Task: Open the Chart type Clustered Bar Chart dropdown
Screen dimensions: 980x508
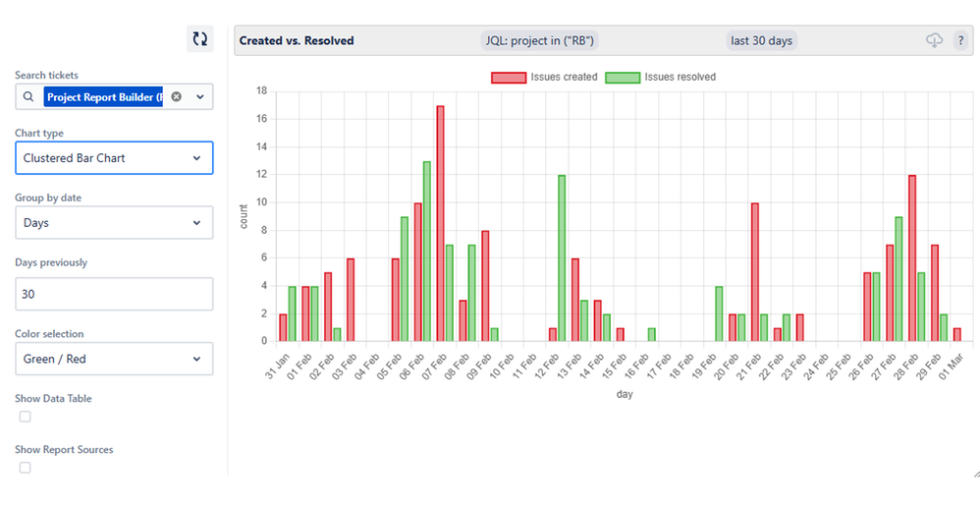Action: 114,157
